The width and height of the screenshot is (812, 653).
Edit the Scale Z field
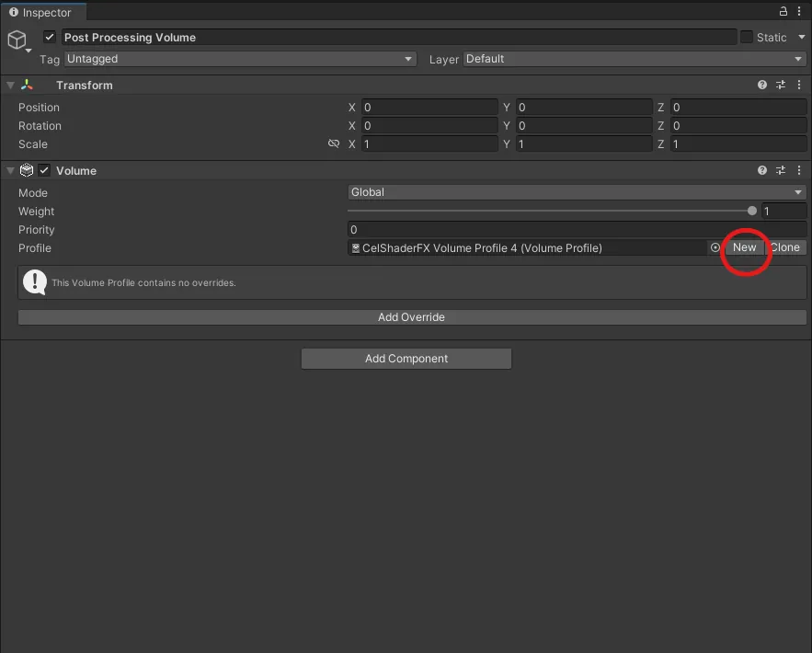click(738, 144)
